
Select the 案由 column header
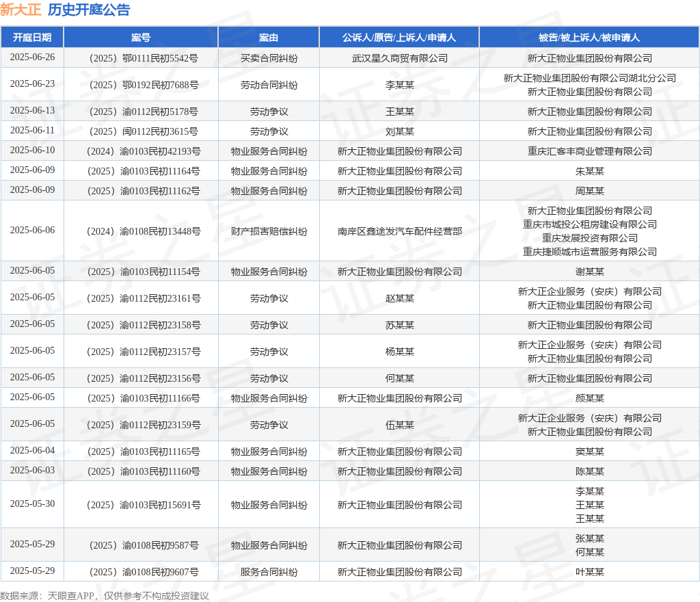coord(269,38)
